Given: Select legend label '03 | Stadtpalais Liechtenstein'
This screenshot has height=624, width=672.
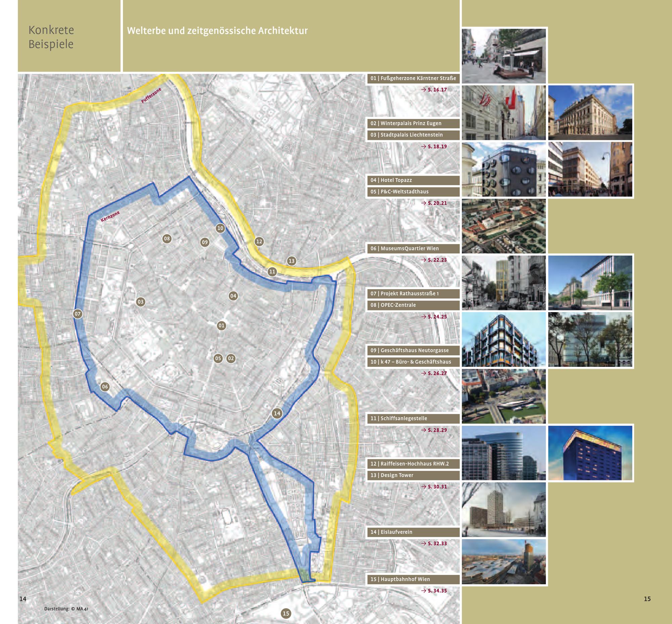Looking at the screenshot, I should click(x=413, y=135).
